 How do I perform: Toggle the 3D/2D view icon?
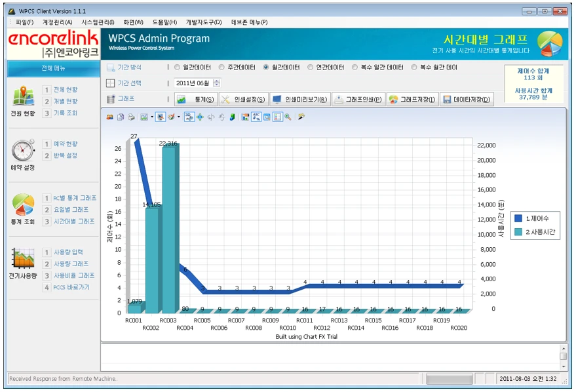point(189,117)
